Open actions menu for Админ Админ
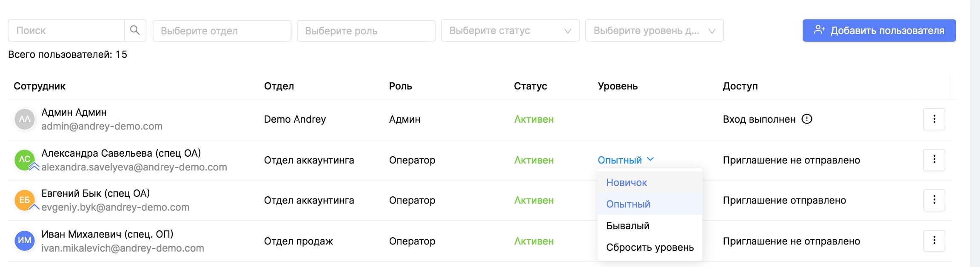980x267 pixels. tap(934, 119)
